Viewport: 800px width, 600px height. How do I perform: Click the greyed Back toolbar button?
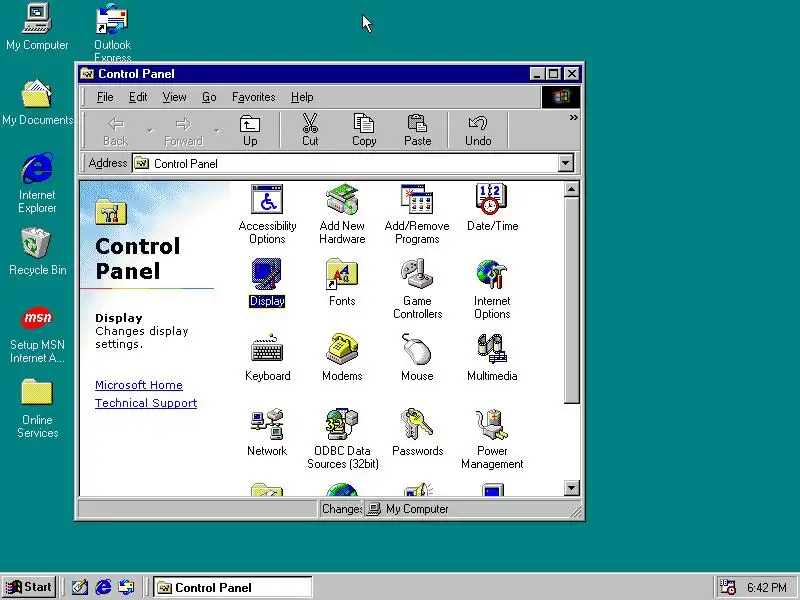(116, 131)
